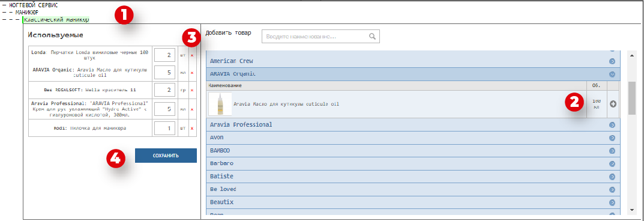
Task: Remove the Wella краситель 11 item
Action: pos(192,90)
